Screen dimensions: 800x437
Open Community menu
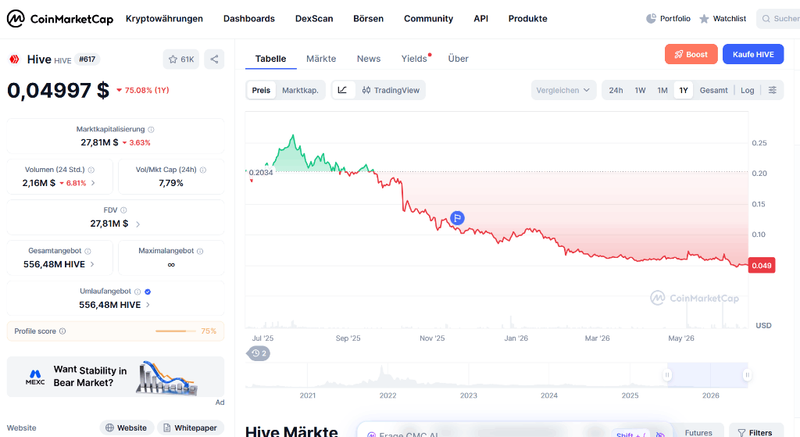point(429,19)
